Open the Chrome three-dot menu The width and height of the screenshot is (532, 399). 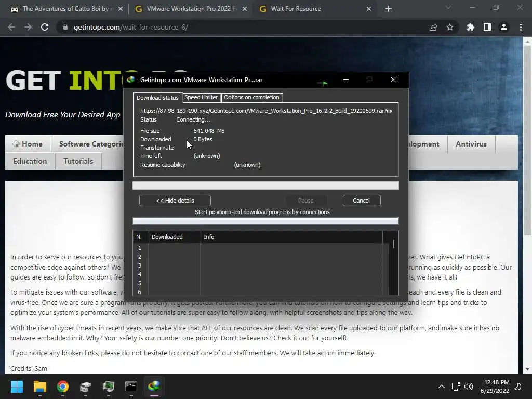[x=521, y=27]
